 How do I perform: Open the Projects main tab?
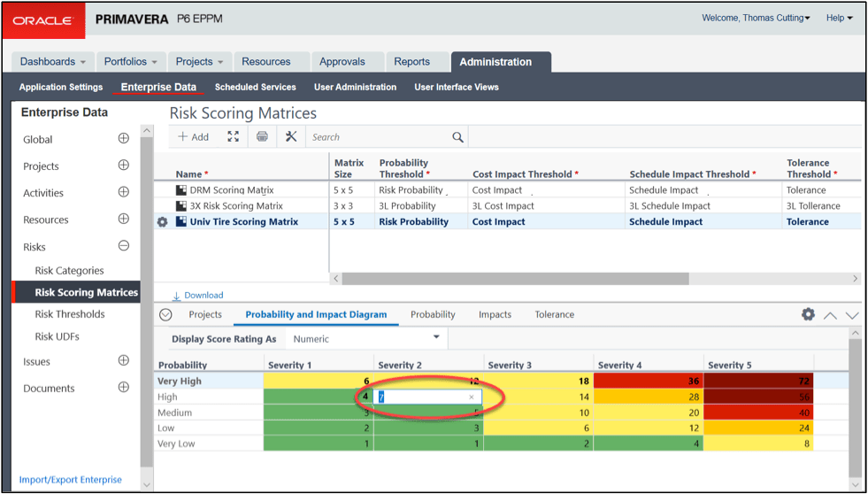tap(199, 61)
